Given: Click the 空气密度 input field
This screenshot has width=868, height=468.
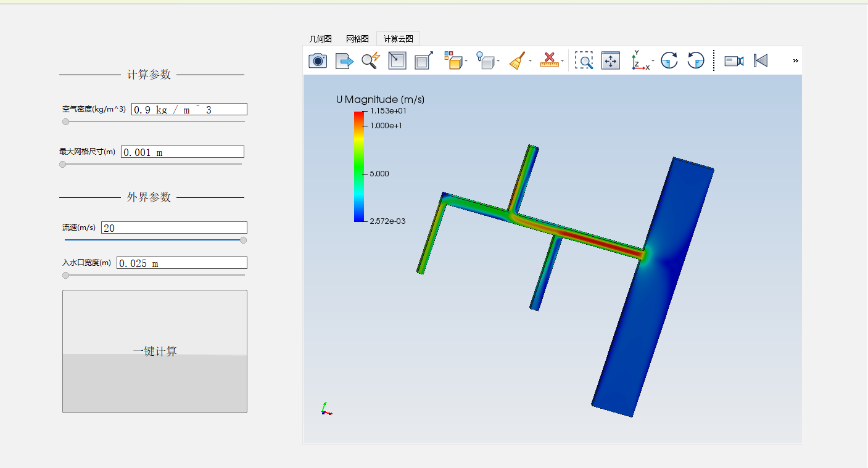Looking at the screenshot, I should pos(189,109).
